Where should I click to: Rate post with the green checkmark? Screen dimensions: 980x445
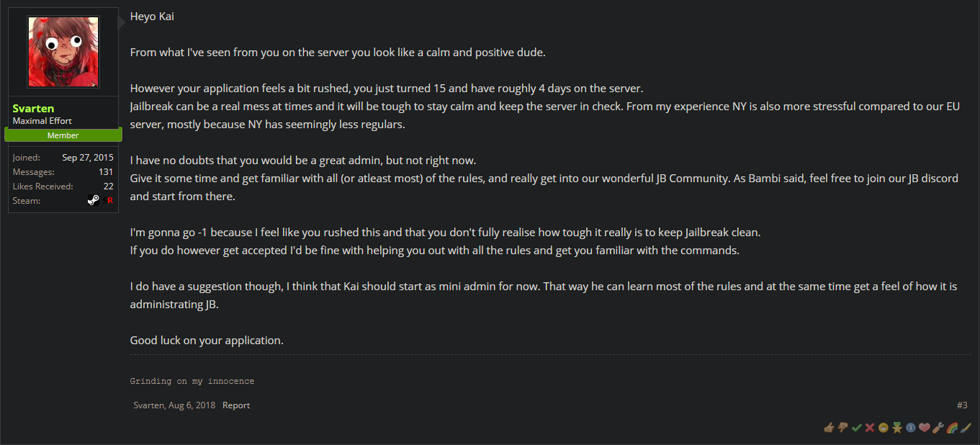[x=856, y=428]
